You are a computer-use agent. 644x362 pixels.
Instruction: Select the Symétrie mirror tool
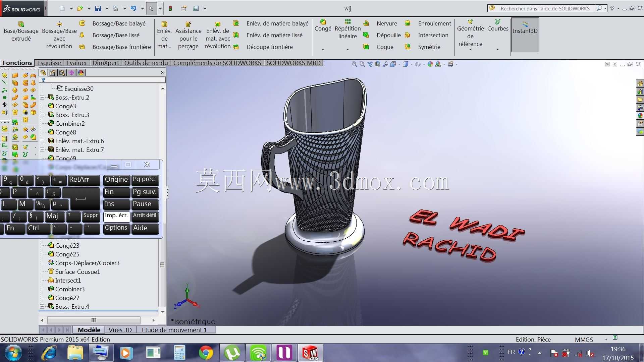(x=423, y=47)
